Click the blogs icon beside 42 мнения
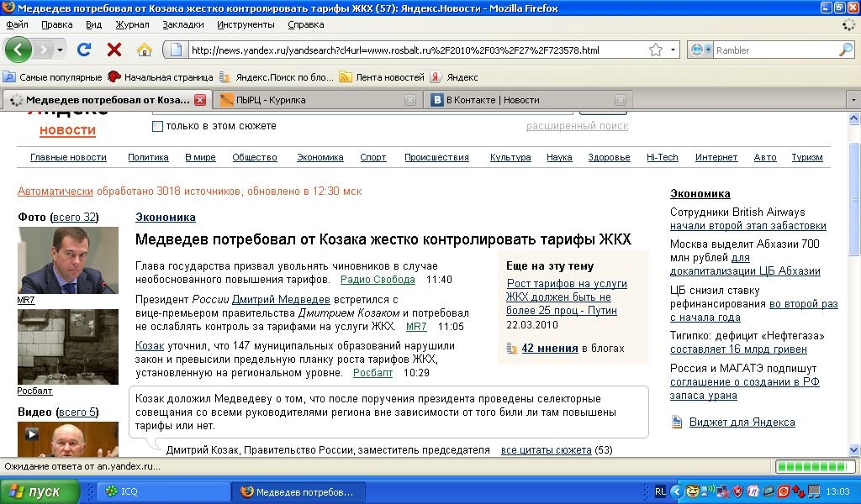861x504 pixels. [512, 349]
